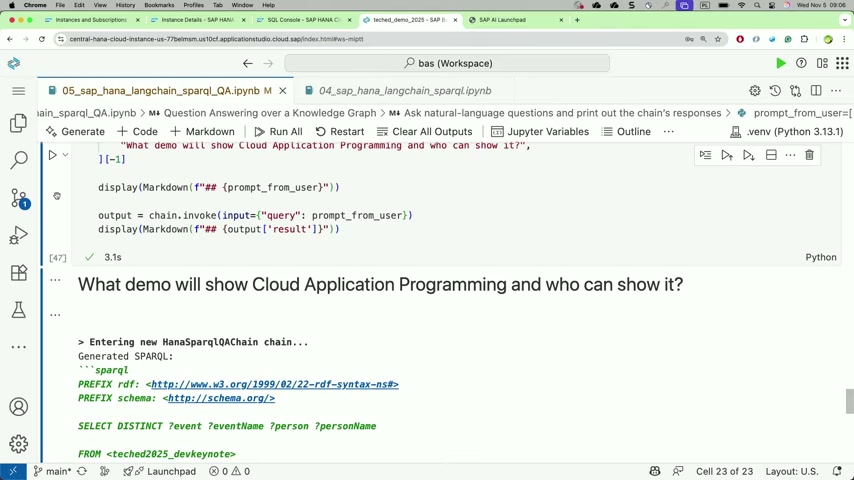This screenshot has height=480, width=854.
Task: Open the Run and Debug view
Action: click(19, 235)
